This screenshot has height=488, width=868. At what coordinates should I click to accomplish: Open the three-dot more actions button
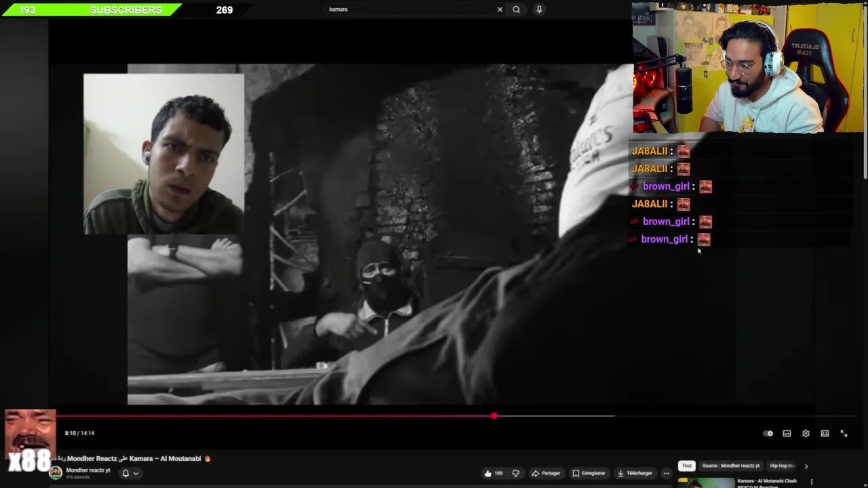click(x=667, y=473)
